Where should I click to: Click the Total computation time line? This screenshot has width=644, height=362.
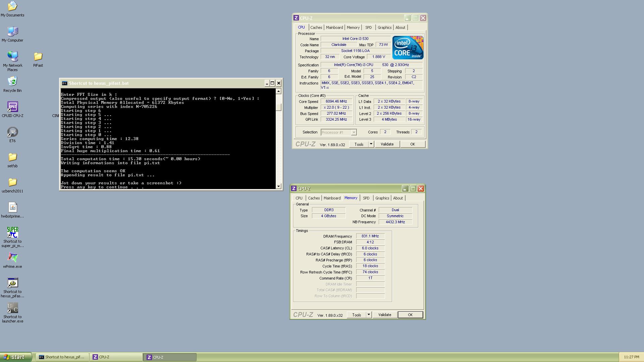(130, 159)
